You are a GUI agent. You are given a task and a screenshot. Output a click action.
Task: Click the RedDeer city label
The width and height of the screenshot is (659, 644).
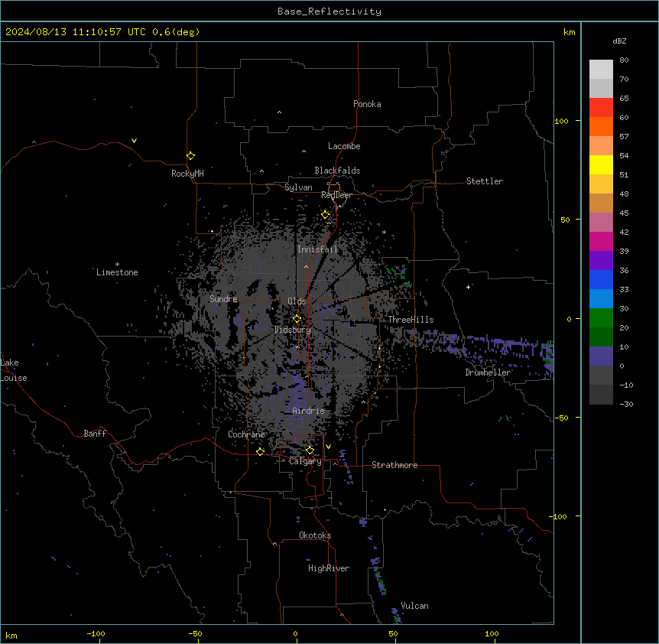click(336, 195)
